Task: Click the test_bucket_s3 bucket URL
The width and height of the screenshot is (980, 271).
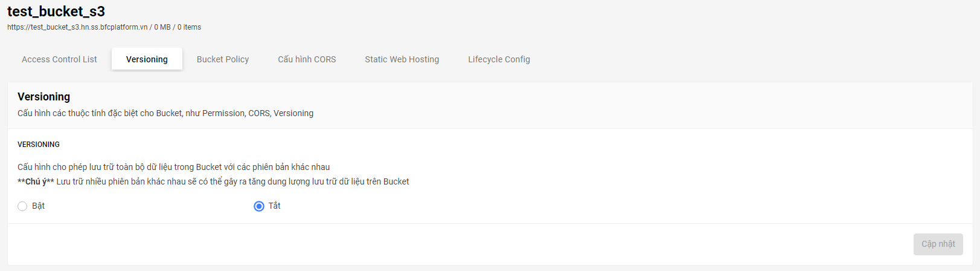Action: (x=77, y=27)
